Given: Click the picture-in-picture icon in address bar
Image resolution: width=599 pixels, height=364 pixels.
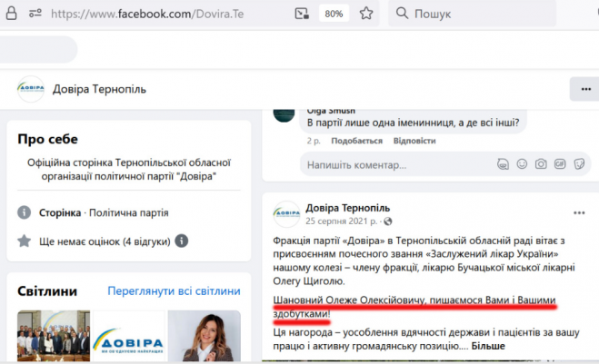Looking at the screenshot, I should coord(302,14).
